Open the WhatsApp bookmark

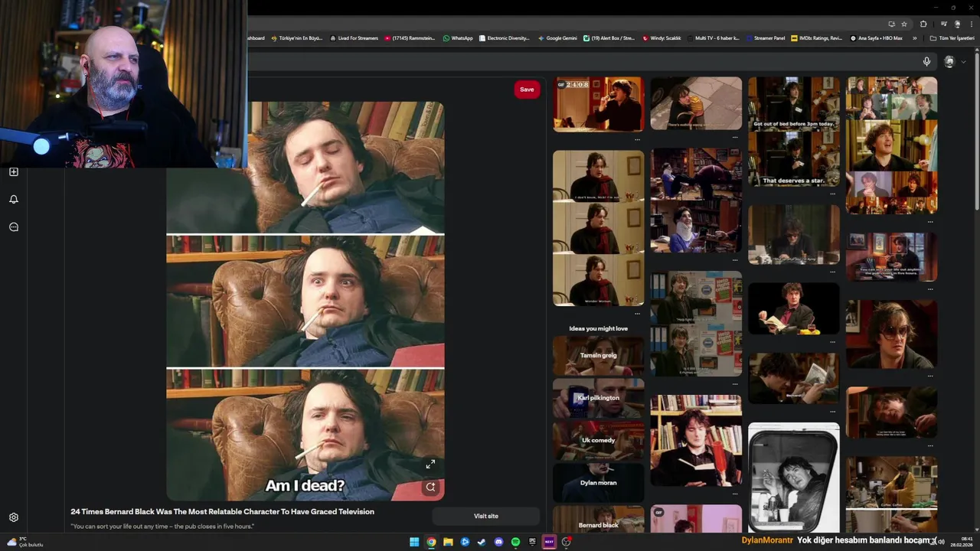[458, 38]
